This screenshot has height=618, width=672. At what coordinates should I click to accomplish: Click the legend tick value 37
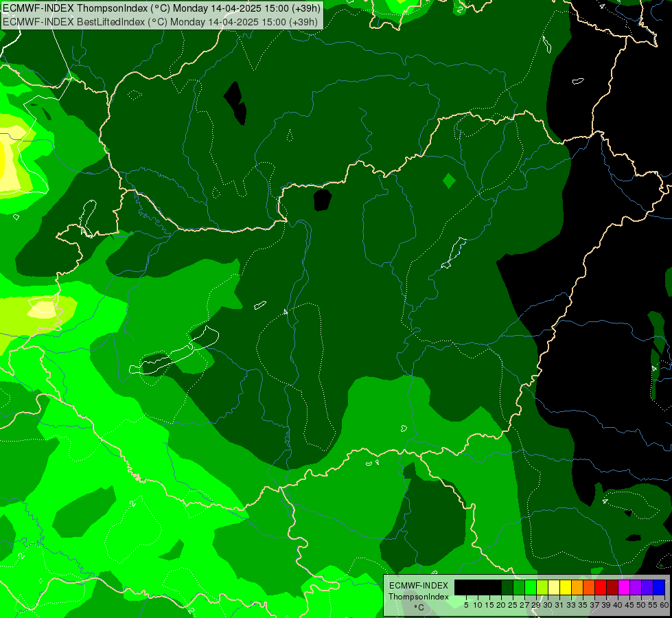pos(595,605)
